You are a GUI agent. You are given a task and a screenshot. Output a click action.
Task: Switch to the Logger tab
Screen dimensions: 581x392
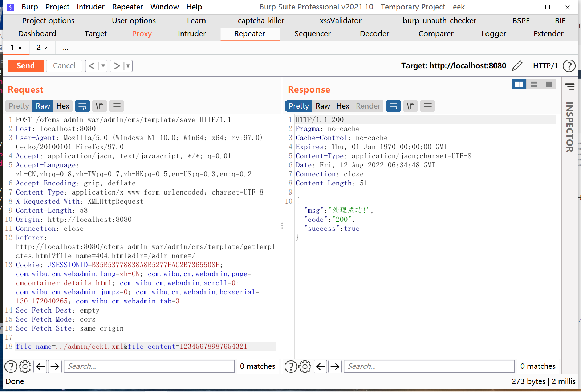tap(493, 34)
